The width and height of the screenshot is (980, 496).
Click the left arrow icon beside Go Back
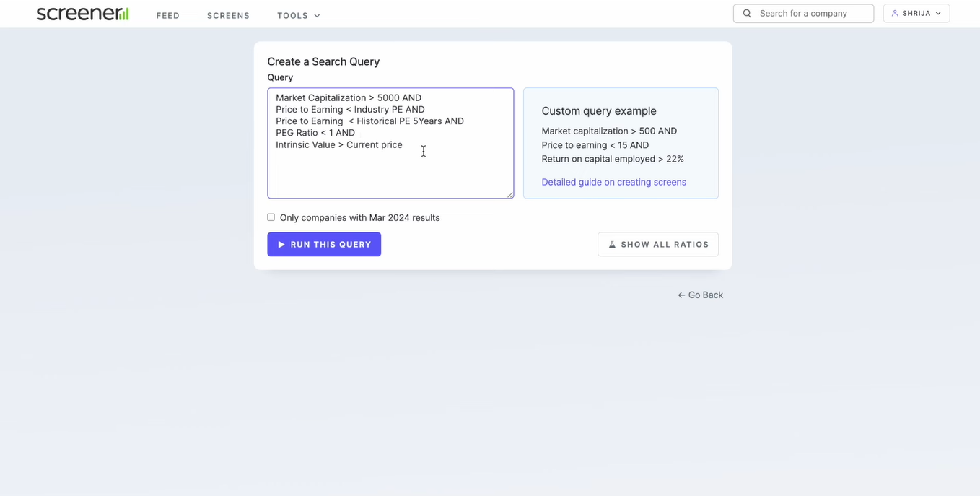(681, 295)
